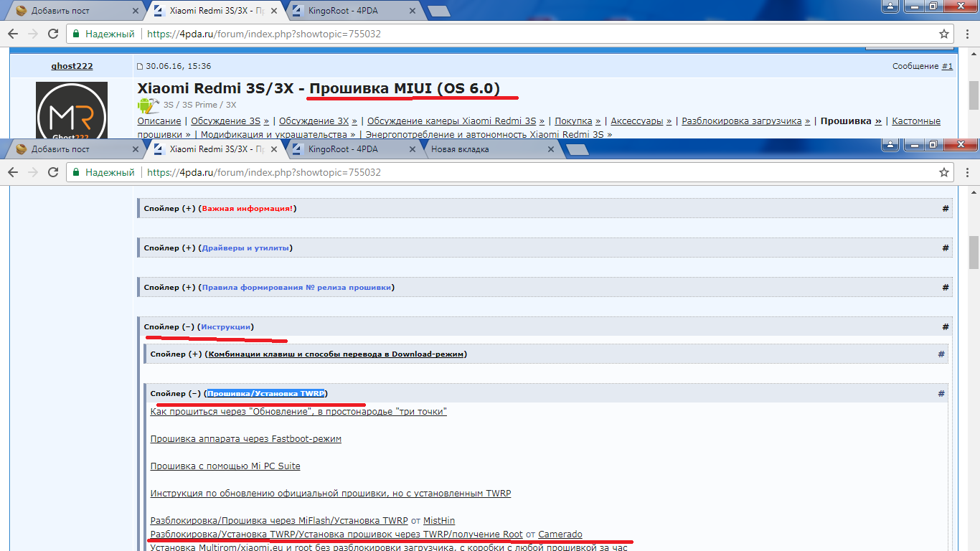980x551 pixels.
Task: Click Back arrow in lower browser window
Action: [x=14, y=172]
